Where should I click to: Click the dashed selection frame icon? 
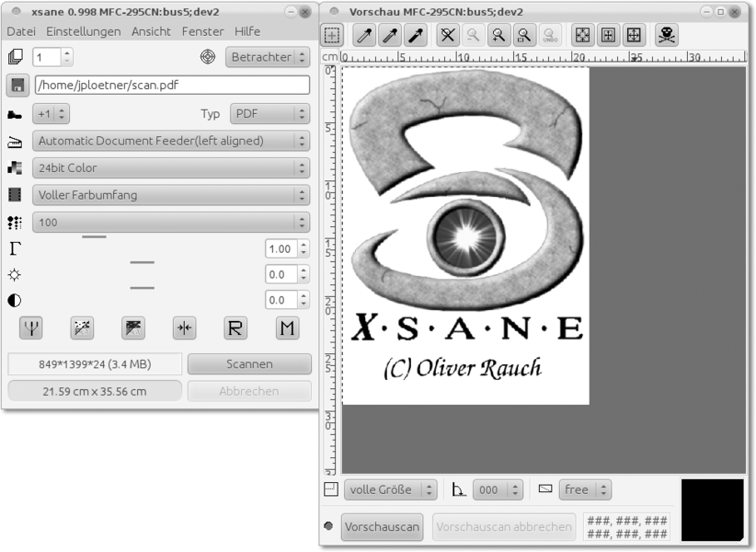[x=332, y=35]
